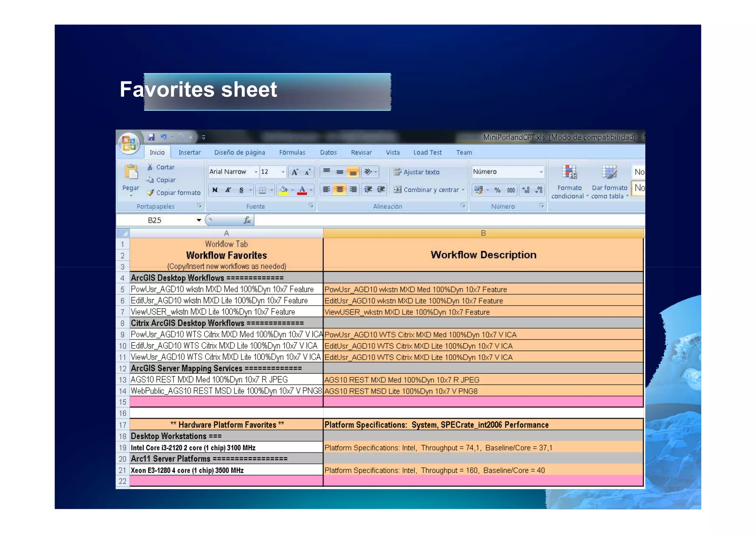The height and width of the screenshot is (534, 756).
Task: Copy selection using Copiar
Action: pos(161,180)
